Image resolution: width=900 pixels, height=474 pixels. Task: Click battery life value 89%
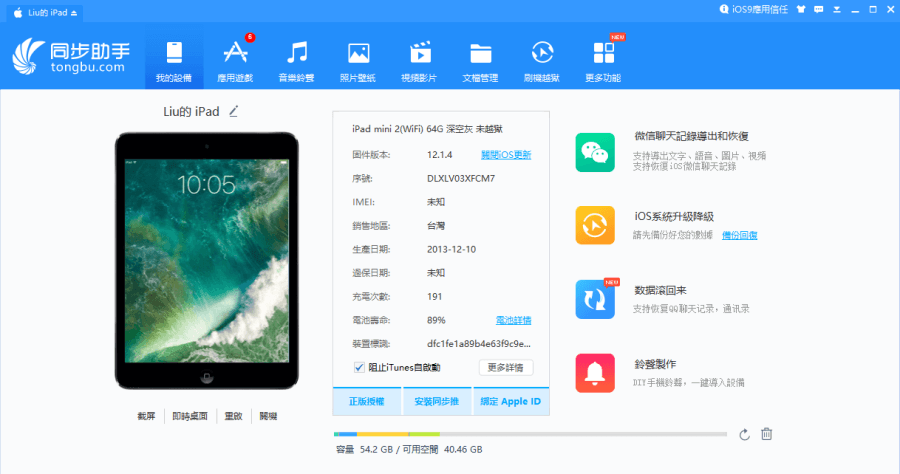pos(436,320)
